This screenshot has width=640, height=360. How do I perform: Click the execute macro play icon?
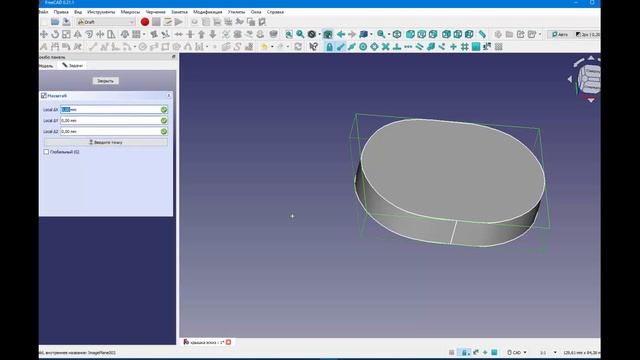179,22
